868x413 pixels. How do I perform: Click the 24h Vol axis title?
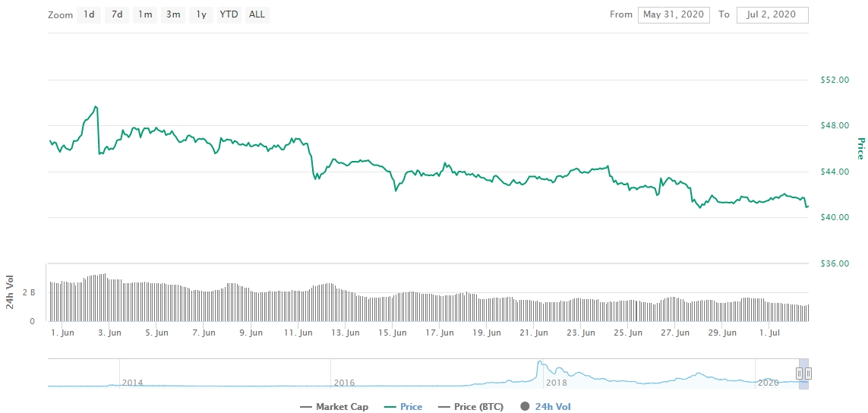10,292
